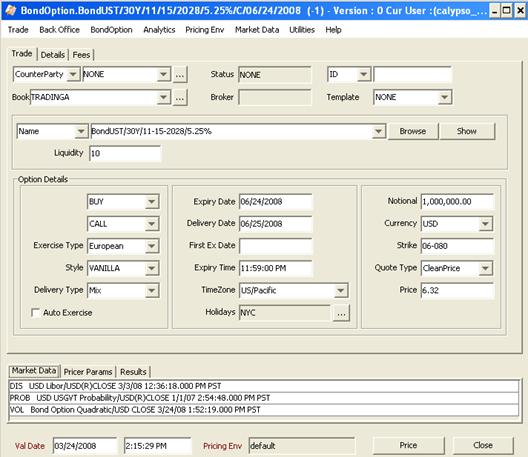Open the Delivery Type Mix dropdown
The height and width of the screenshot is (457, 528).
click(x=152, y=291)
